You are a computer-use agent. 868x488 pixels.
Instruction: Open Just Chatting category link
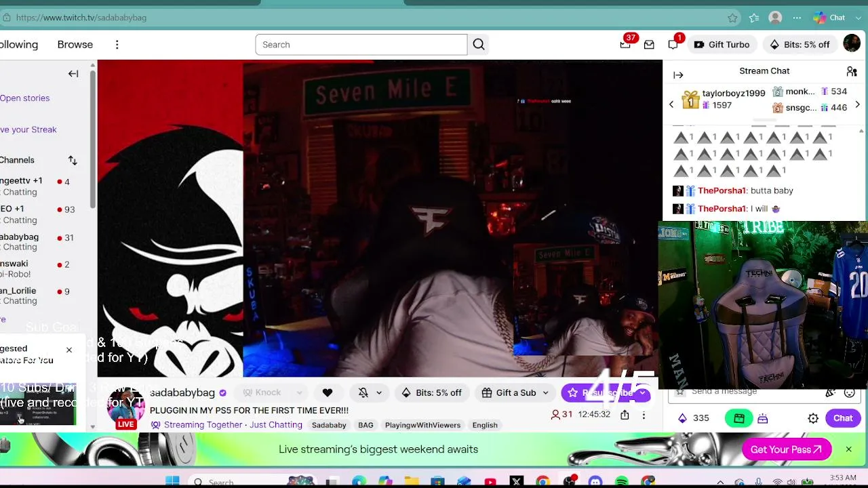275,425
